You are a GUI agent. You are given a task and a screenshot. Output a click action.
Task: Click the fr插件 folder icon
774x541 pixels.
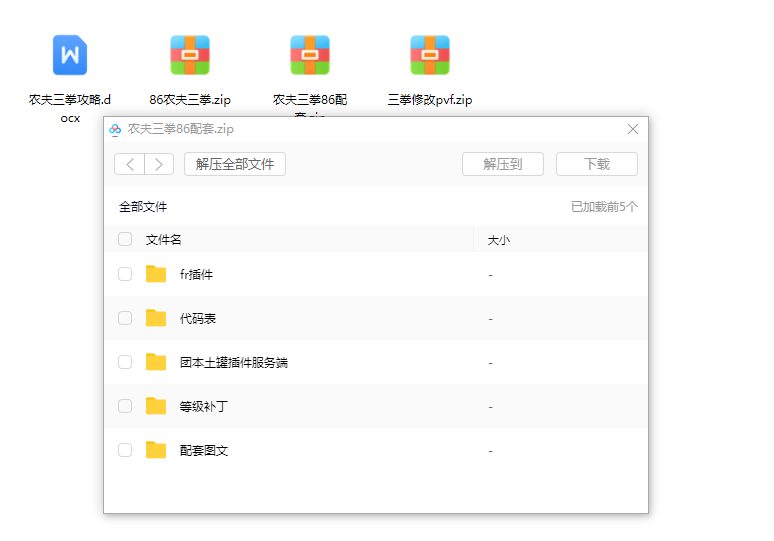(x=156, y=274)
